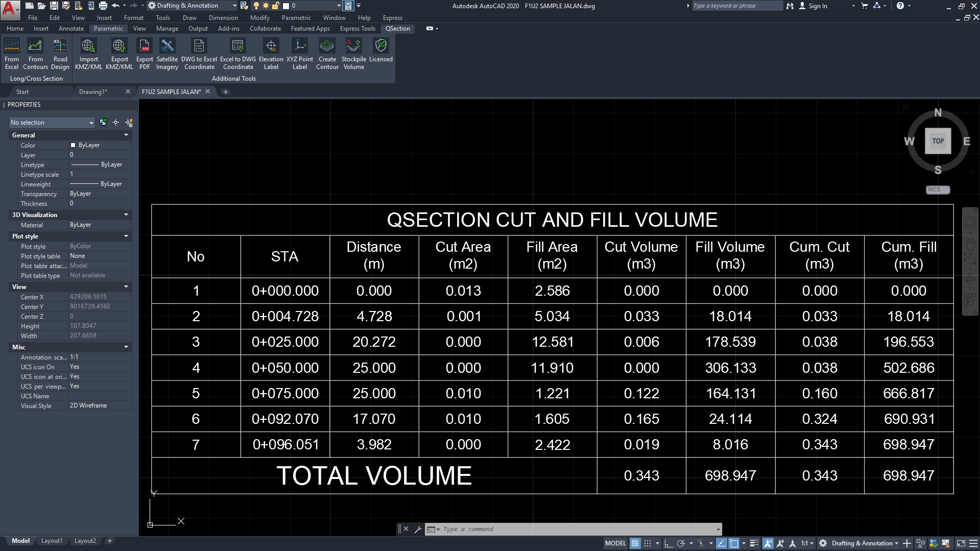Click the help search keyword field
Image resolution: width=980 pixels, height=551 pixels.
pyautogui.click(x=737, y=6)
